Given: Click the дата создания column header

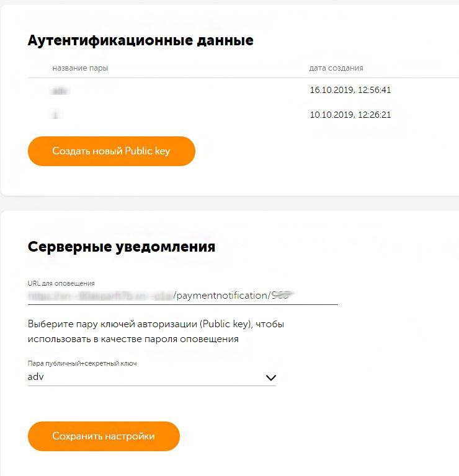Looking at the screenshot, I should tap(336, 68).
